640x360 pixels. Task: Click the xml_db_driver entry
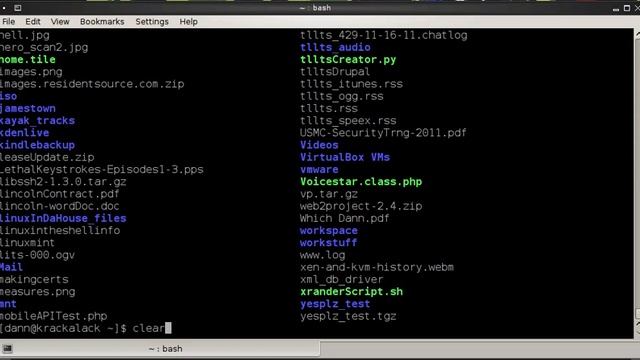coord(342,280)
